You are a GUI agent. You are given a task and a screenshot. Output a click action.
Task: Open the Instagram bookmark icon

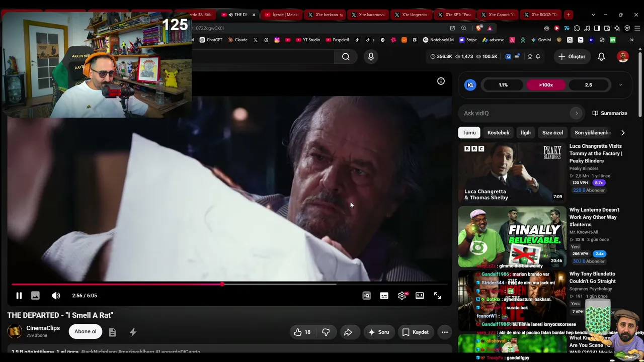(277, 40)
